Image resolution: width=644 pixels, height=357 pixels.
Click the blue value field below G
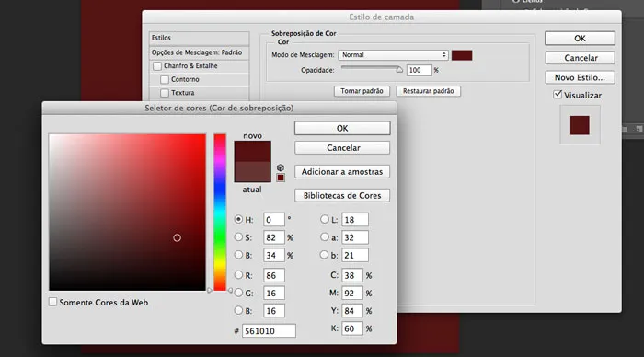pos(273,311)
